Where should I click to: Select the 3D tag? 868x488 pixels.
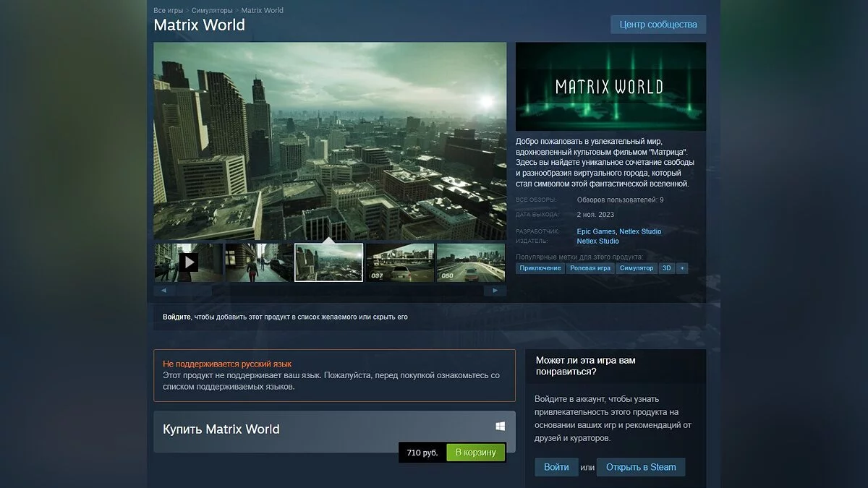point(667,268)
